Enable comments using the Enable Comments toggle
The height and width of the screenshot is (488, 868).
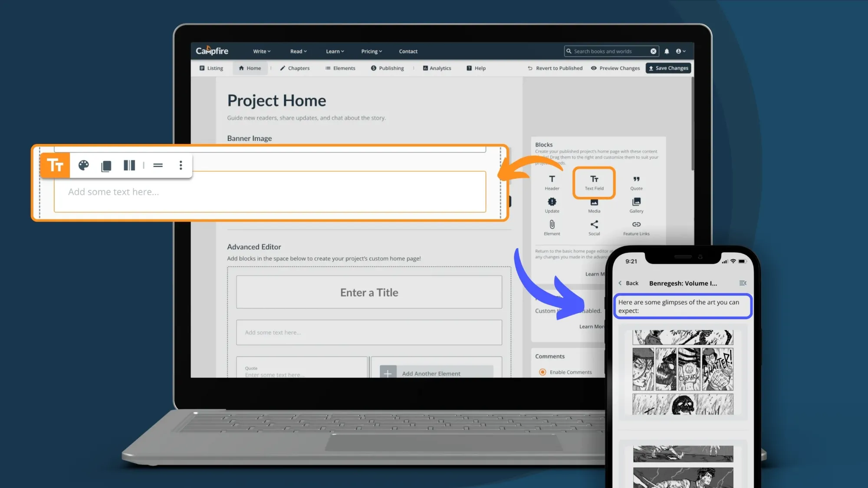tap(542, 372)
